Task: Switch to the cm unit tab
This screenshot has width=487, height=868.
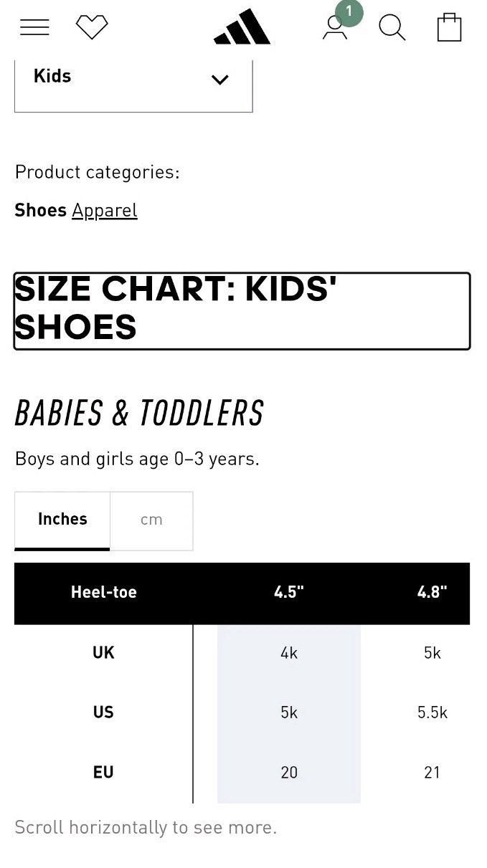Action: click(151, 520)
